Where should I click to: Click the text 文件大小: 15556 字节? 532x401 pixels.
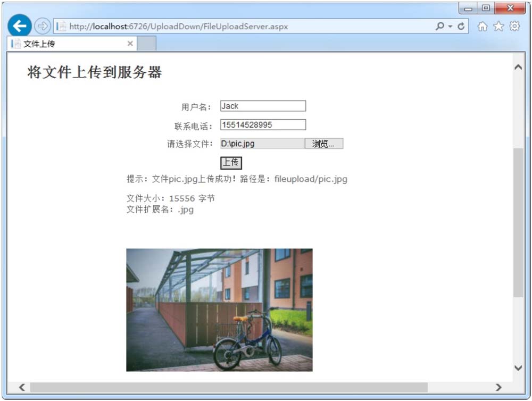click(x=171, y=198)
